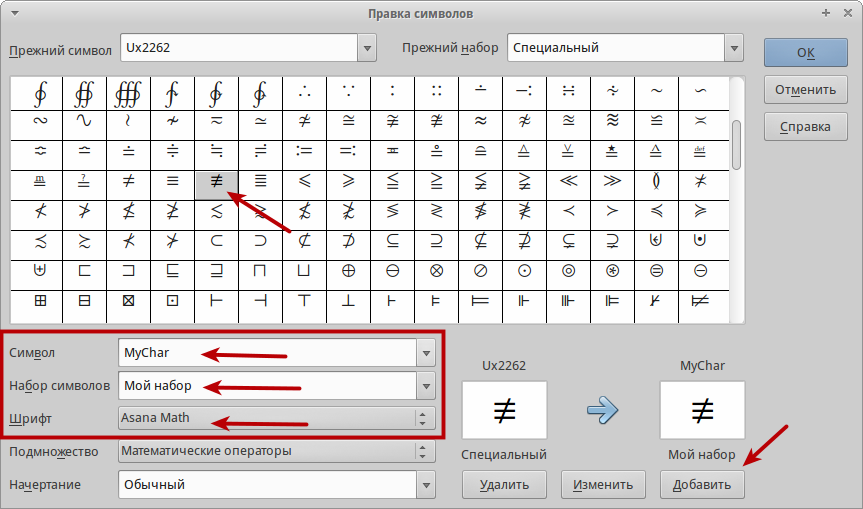863x509 pixels.
Task: Pick the not a subset ⊄ symbol
Action: 304,240
